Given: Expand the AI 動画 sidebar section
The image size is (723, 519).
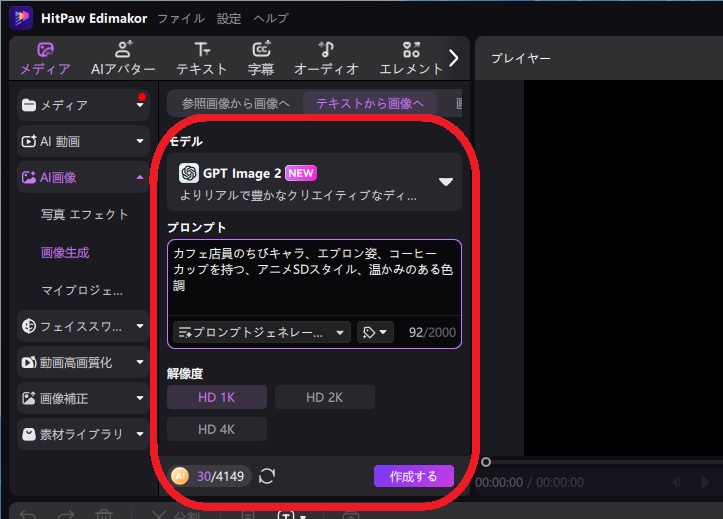Looking at the screenshot, I should (83, 141).
